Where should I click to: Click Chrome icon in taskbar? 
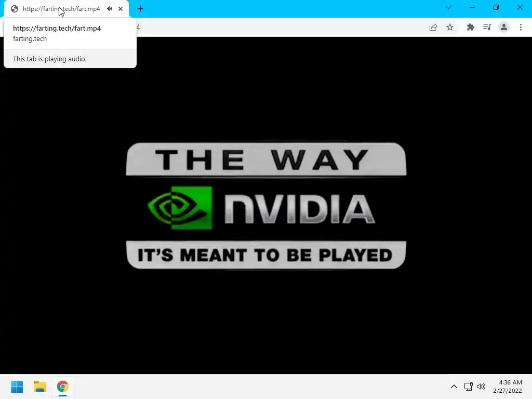(x=62, y=387)
